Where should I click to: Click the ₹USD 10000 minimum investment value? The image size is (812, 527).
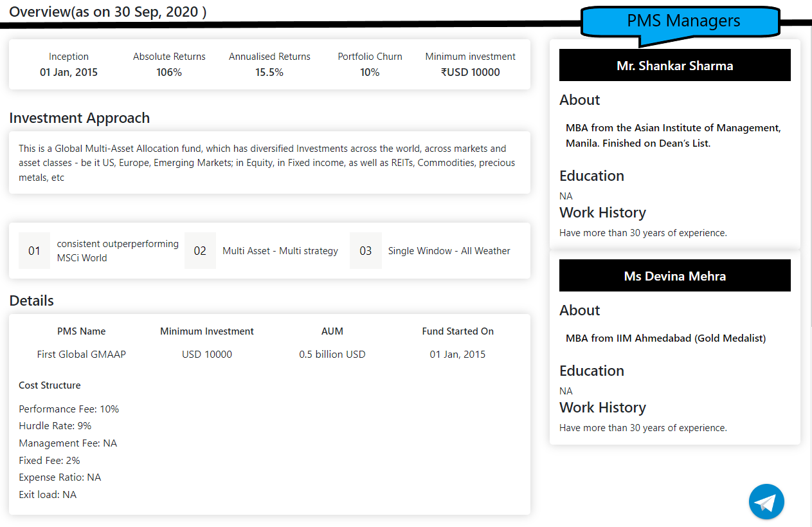[470, 72]
